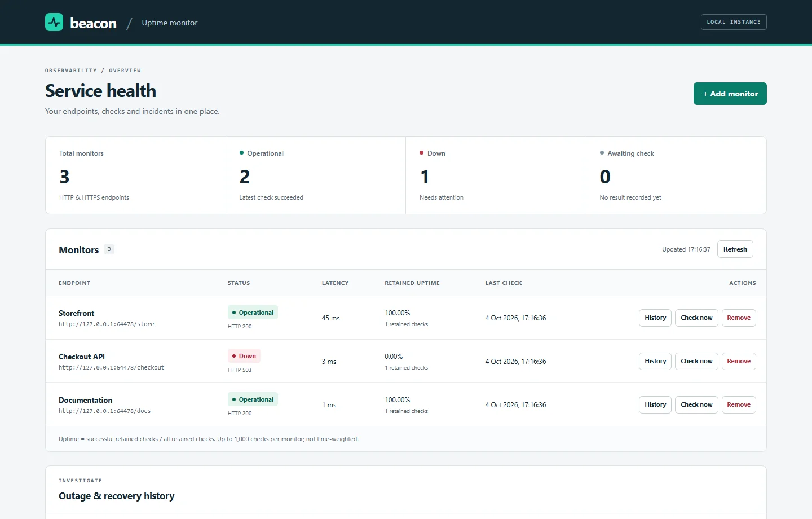Click the OBSERVABILITY / OVERVIEW breadcrumb
This screenshot has height=519, width=812.
coord(93,71)
